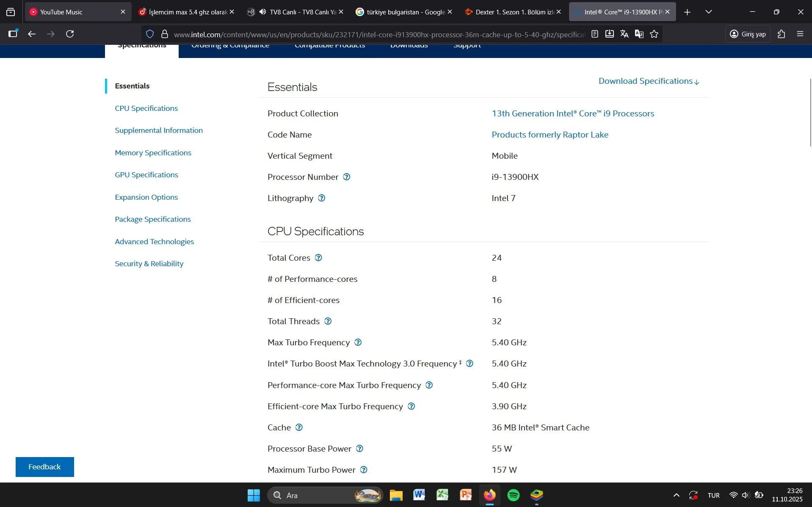
Task: Jump to Expansion Options section
Action: (x=146, y=197)
